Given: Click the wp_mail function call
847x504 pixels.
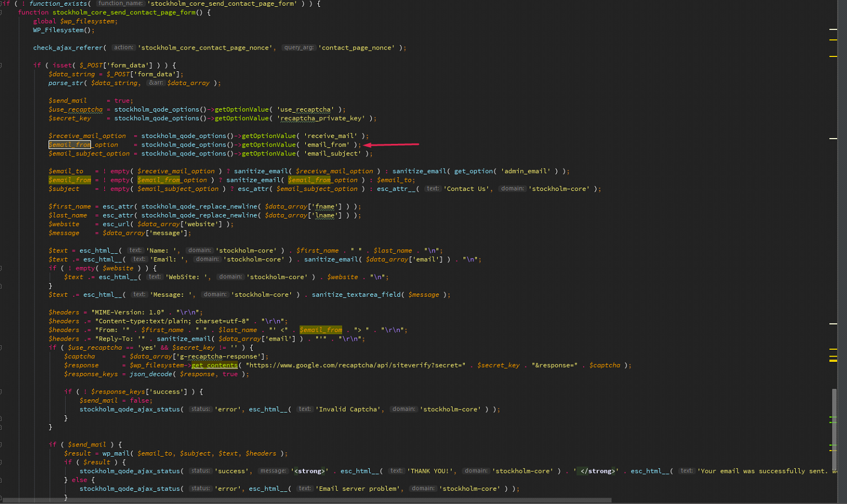Looking at the screenshot, I should pyautogui.click(x=116, y=453).
